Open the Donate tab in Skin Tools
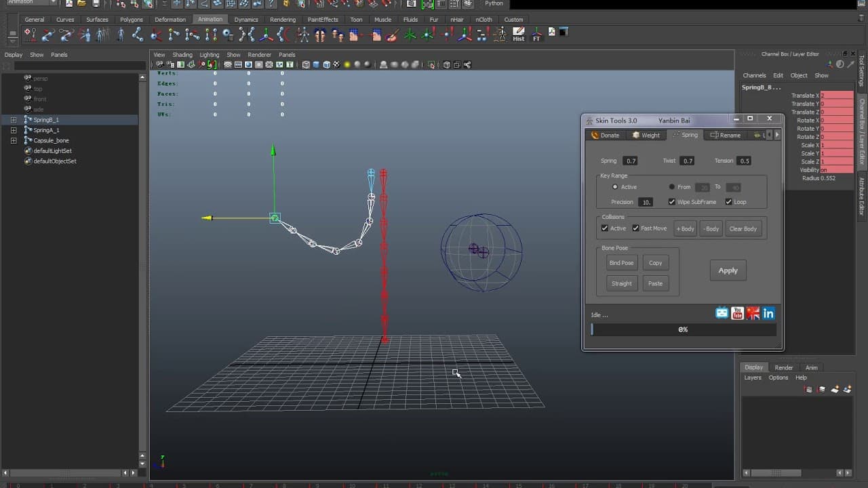Viewport: 868px width, 488px height. click(x=606, y=135)
